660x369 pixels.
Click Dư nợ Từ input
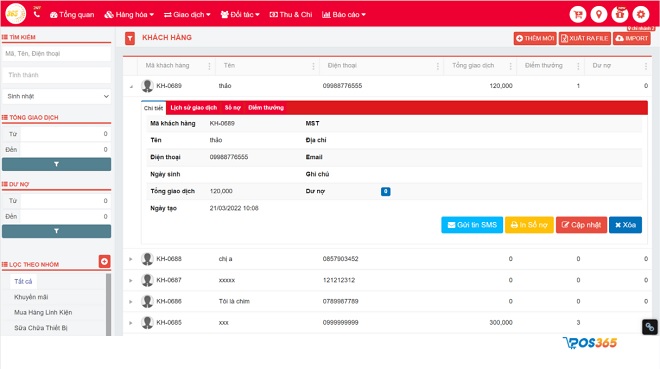point(66,201)
